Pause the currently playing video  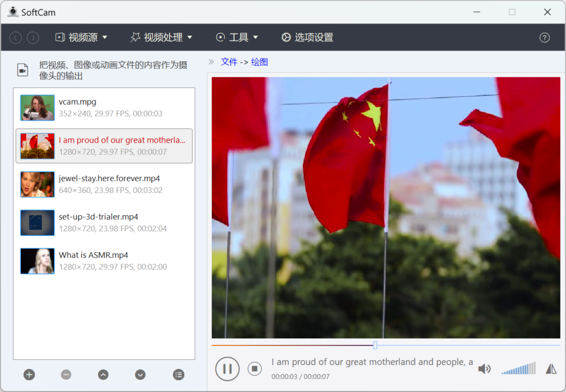227,368
